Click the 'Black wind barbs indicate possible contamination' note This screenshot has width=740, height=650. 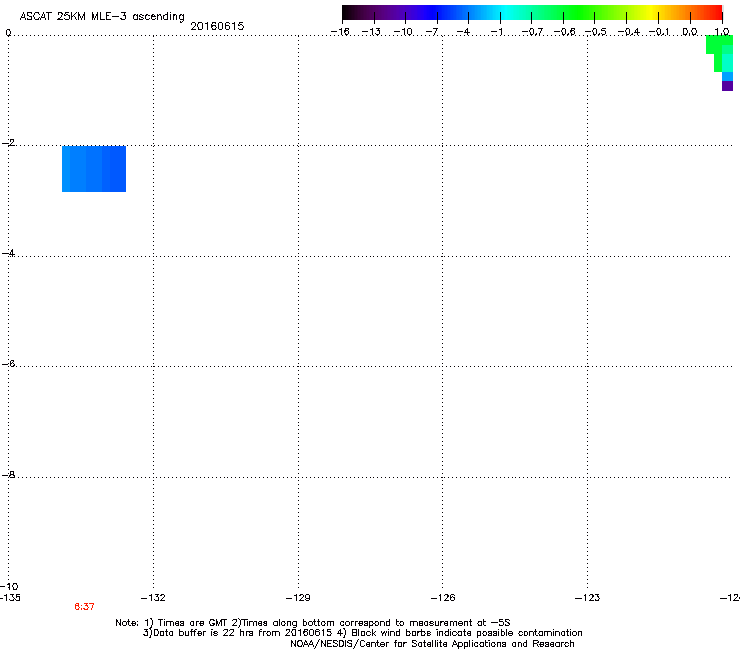[x=467, y=633]
